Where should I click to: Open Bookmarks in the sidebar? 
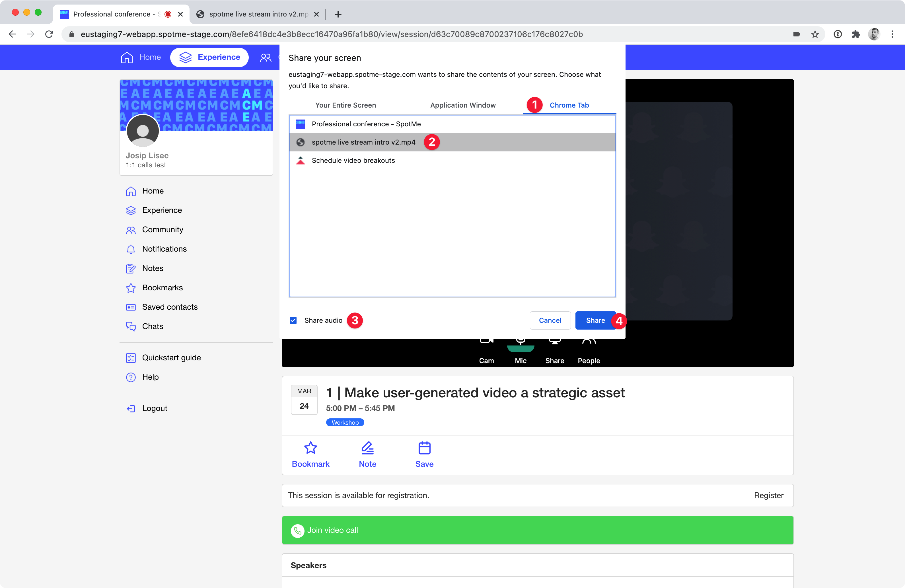154,288
